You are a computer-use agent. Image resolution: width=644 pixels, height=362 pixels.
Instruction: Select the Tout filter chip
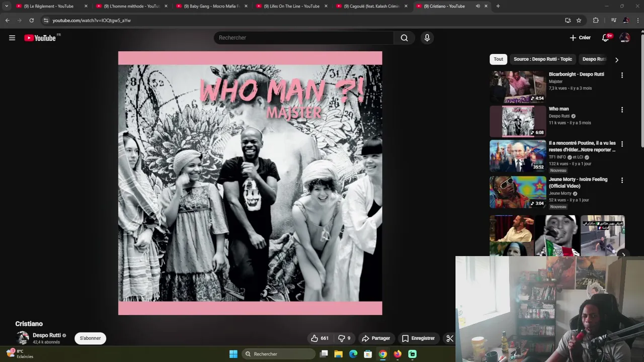coord(498,59)
